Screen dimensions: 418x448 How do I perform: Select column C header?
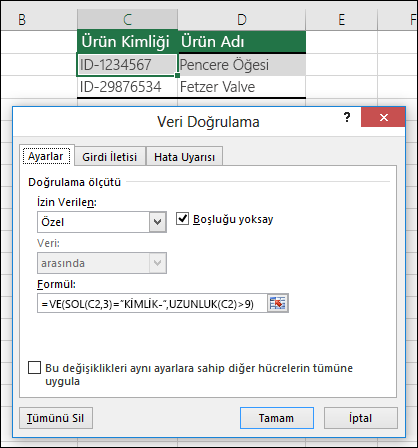click(x=127, y=20)
